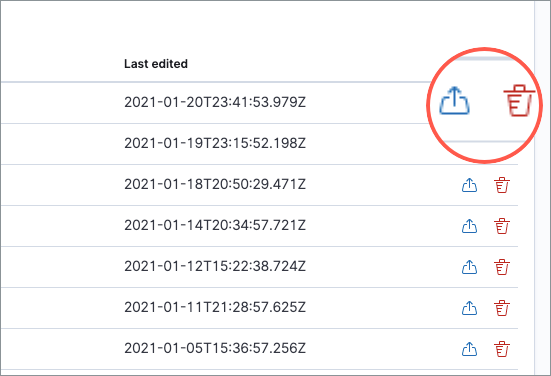Select the 2021-01-20T23:41:53.979Z timestamp row
Screen dimensions: 551x376
pyautogui.click(x=215, y=102)
